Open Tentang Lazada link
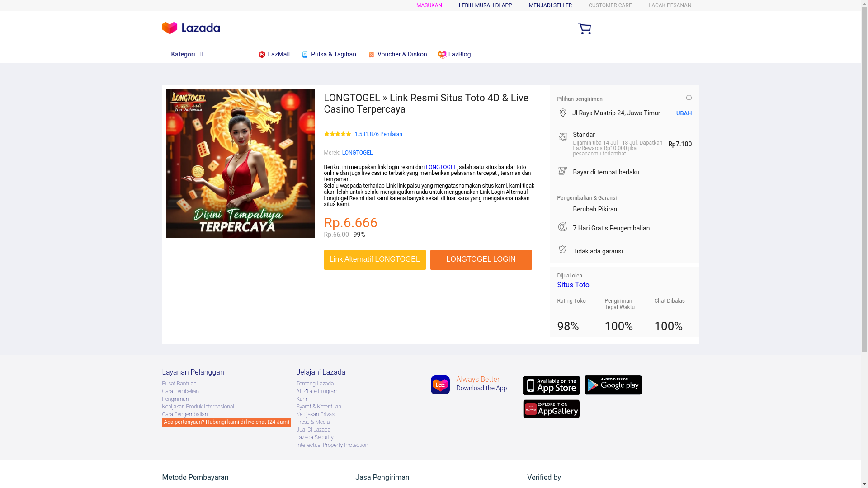This screenshot has height=488, width=868. [x=315, y=384]
